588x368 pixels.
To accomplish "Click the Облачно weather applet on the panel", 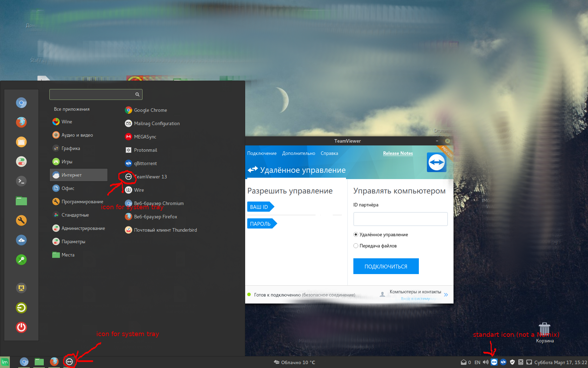I will (295, 362).
